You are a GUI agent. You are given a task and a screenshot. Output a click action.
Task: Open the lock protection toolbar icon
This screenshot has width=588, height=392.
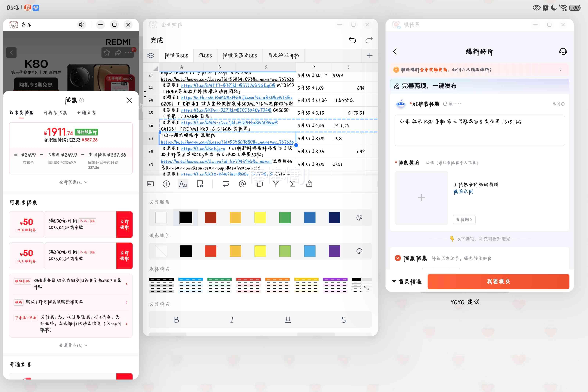(x=309, y=184)
